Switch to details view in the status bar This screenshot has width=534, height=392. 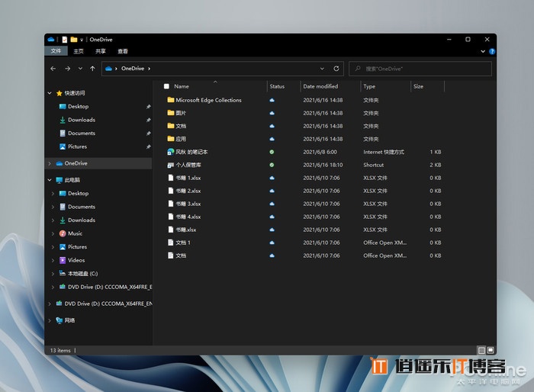(481, 350)
